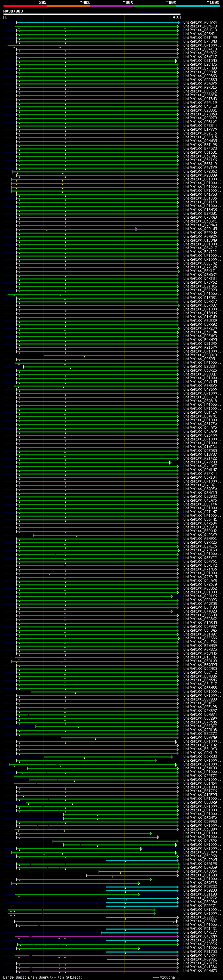
Task: Select the cyan ~100% identity legend segment
Action: pyautogui.click(x=198, y=6)
